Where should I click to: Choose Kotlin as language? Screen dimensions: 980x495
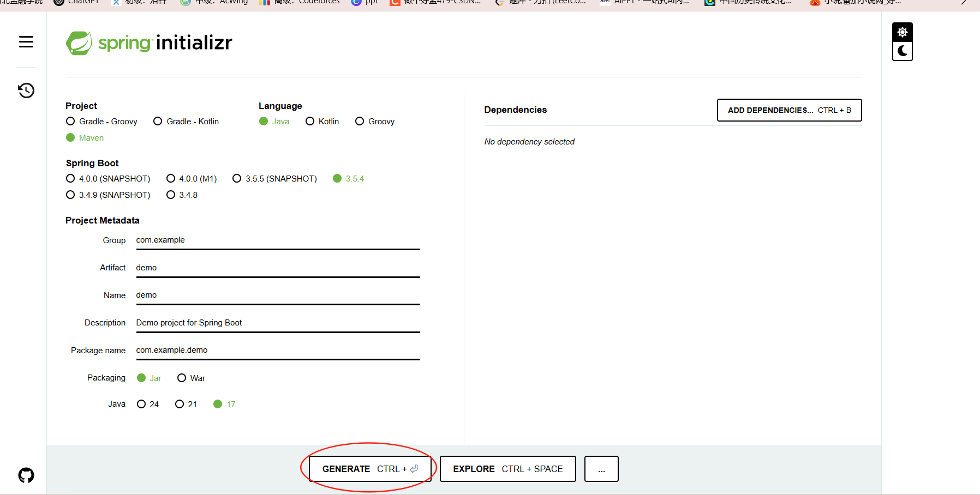pyautogui.click(x=322, y=122)
